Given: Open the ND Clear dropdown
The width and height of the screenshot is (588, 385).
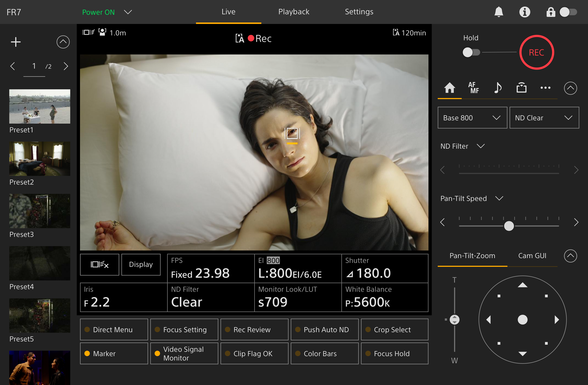Looking at the screenshot, I should [544, 118].
